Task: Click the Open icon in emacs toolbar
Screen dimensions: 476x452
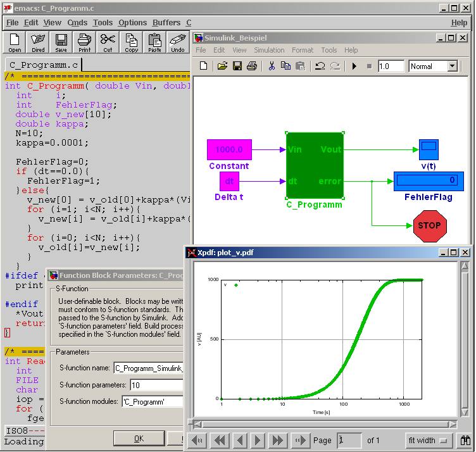Action: click(x=15, y=42)
